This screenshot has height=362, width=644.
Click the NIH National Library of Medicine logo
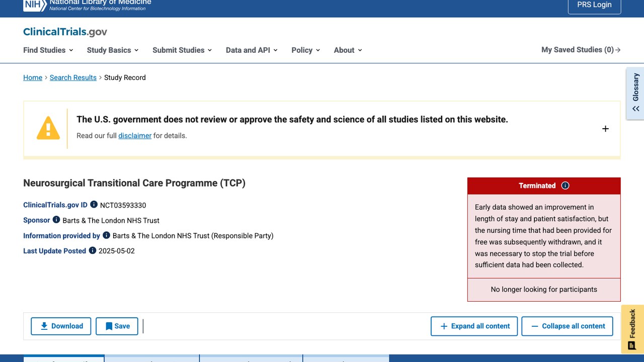coord(87,5)
